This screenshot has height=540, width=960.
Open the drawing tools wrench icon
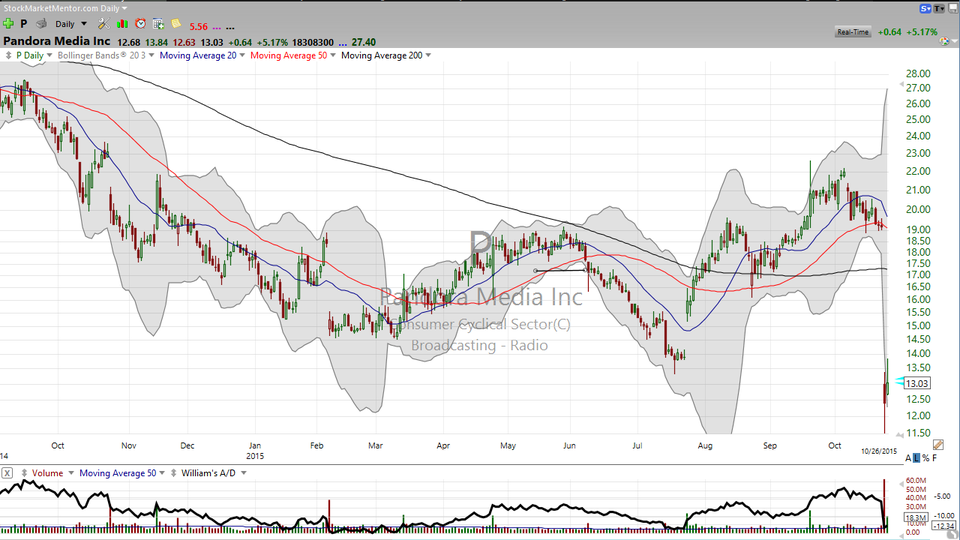tap(103, 24)
